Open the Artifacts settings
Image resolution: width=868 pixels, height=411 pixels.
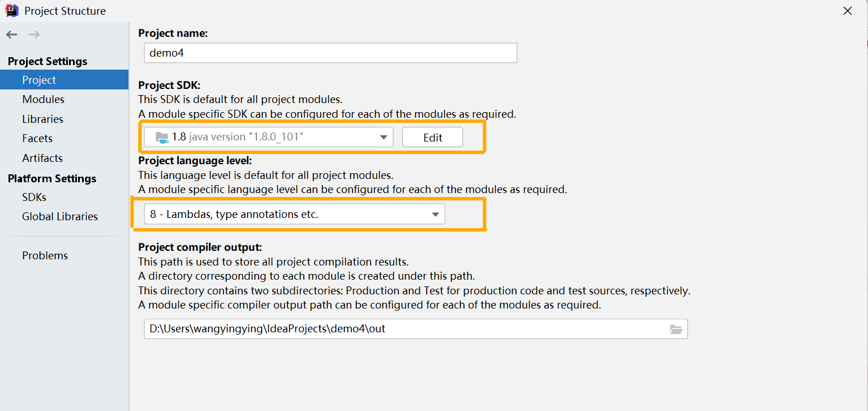click(x=42, y=158)
